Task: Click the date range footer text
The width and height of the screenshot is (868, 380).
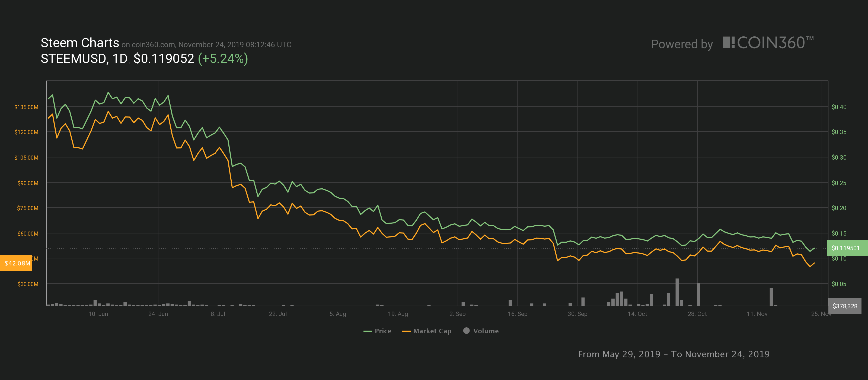Action: coord(674,354)
